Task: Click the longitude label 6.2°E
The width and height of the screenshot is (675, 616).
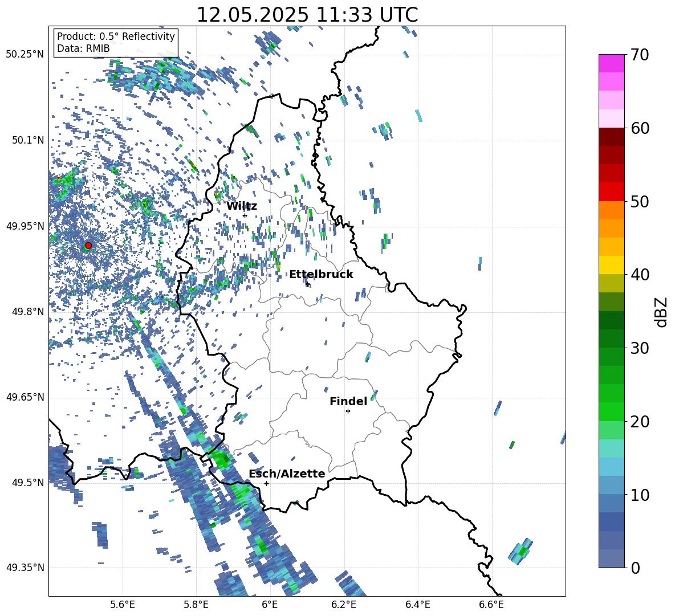Action: click(x=344, y=605)
